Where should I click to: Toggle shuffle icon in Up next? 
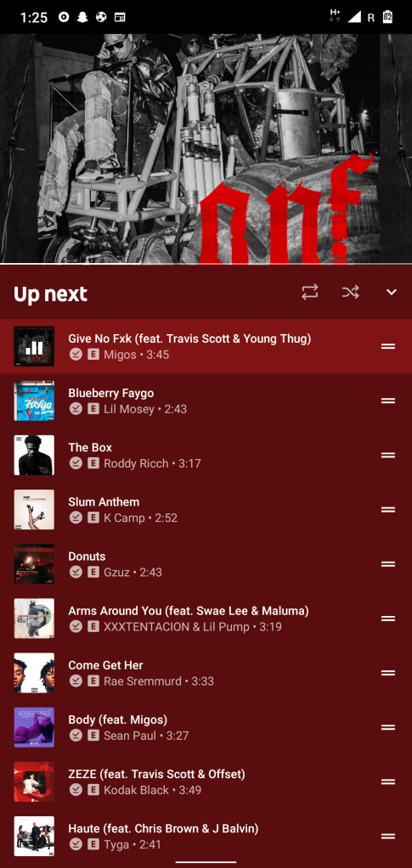point(351,292)
